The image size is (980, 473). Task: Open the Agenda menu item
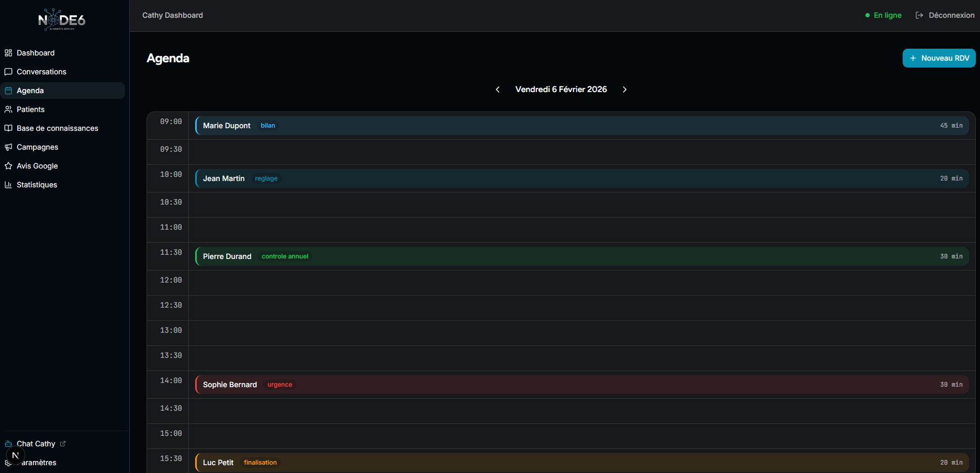tap(30, 91)
